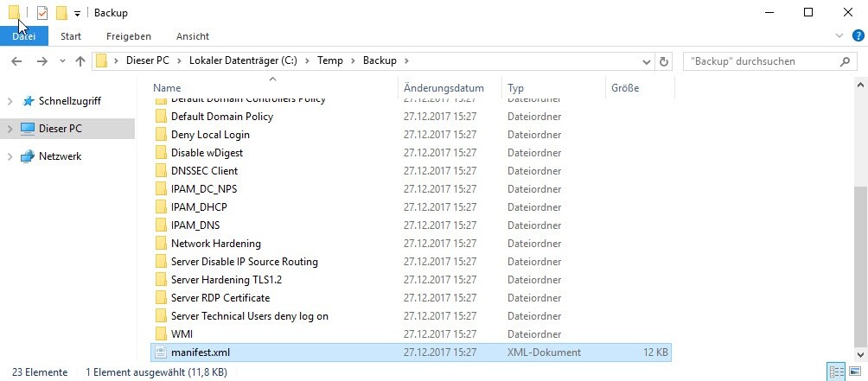868x381 pixels.
Task: Open the quick access toolbar customize arrow
Action: [78, 14]
